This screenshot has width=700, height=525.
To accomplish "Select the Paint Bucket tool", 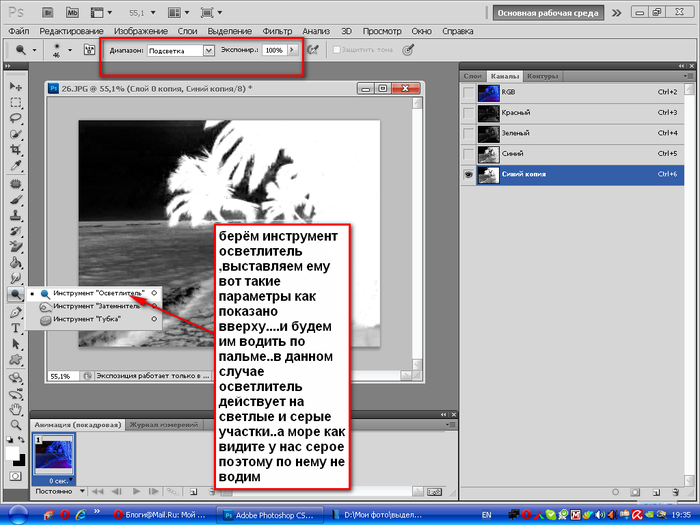I will pyautogui.click(x=16, y=262).
